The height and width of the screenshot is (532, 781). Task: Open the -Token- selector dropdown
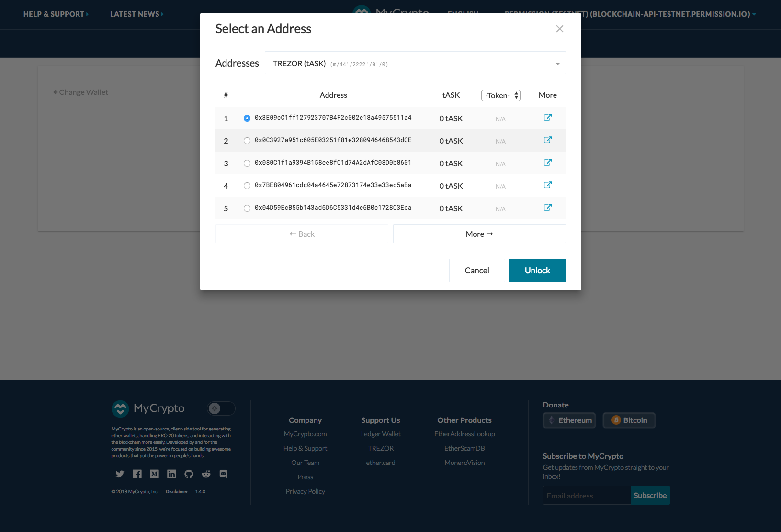[501, 95]
